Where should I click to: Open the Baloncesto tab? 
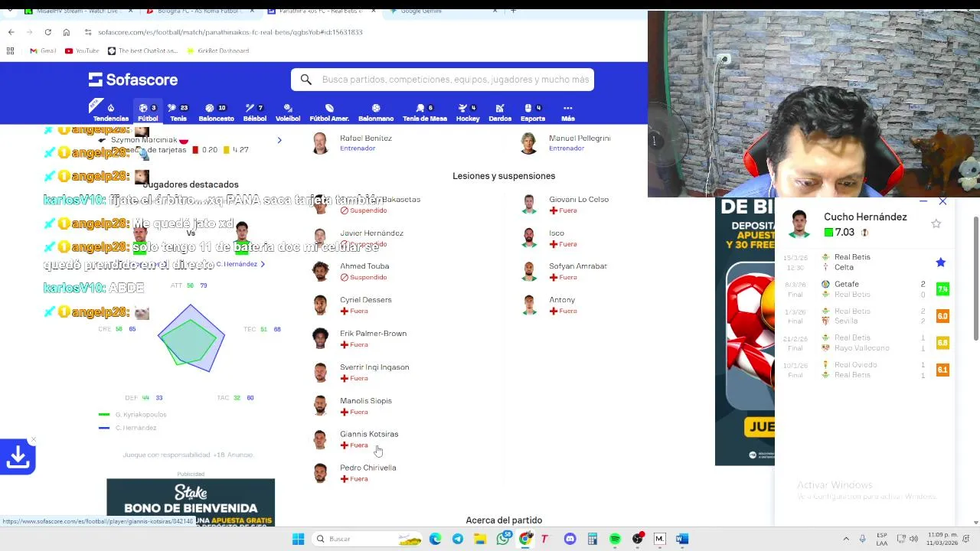pos(216,112)
